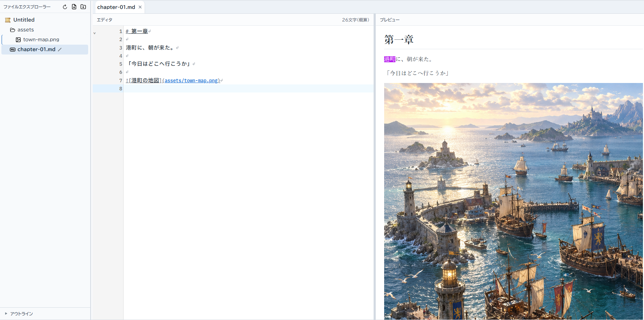The width and height of the screenshot is (644, 320).
Task: Click the pencil icon next to chapter-01.md
Action: (x=60, y=50)
